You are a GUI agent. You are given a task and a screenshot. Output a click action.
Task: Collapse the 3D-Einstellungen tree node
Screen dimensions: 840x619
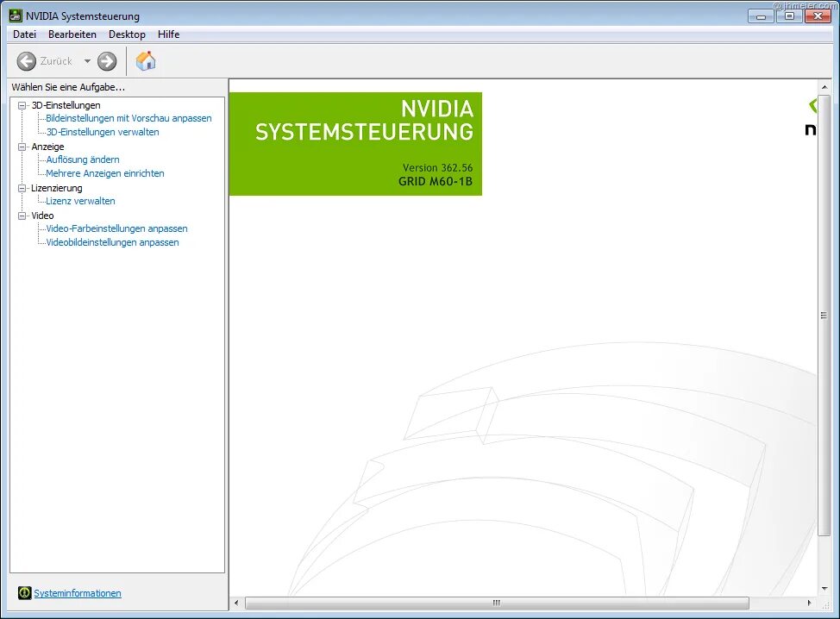coord(22,105)
